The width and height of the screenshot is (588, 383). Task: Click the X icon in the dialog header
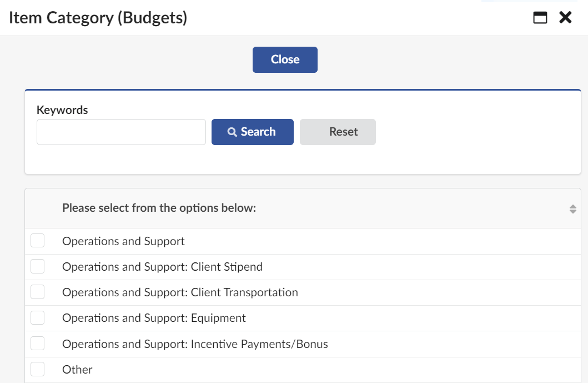tap(565, 18)
